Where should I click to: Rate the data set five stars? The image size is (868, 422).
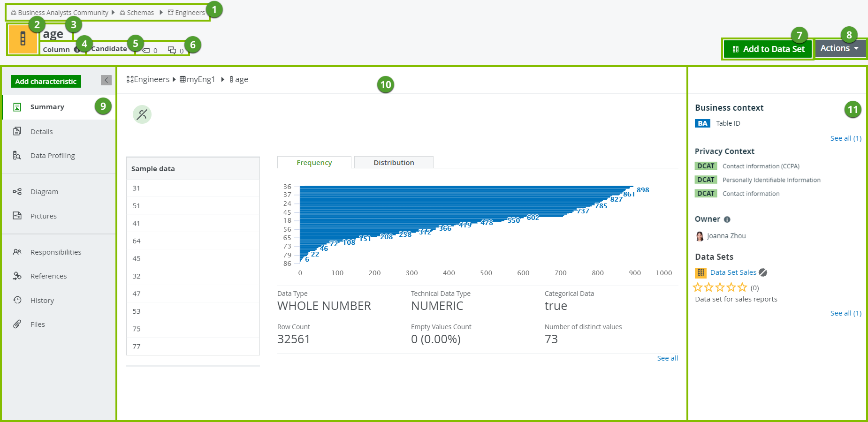pyautogui.click(x=742, y=287)
